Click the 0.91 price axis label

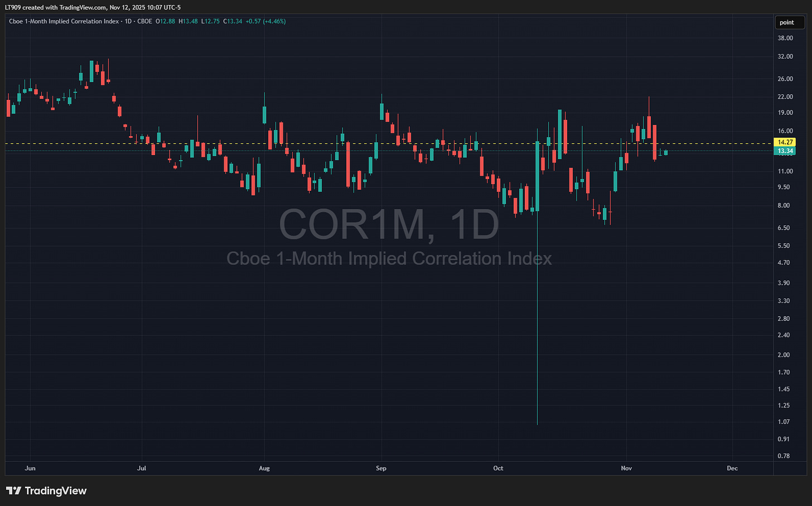(x=784, y=439)
